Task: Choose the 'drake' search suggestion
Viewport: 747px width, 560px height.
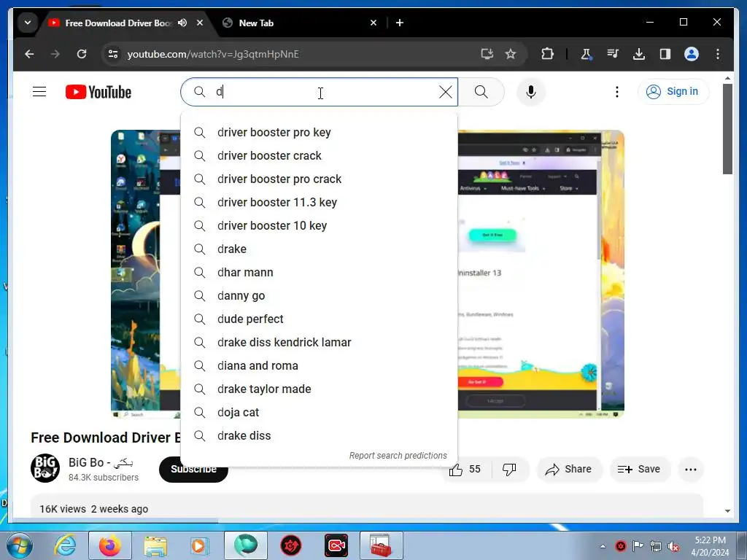Action: pos(320,249)
